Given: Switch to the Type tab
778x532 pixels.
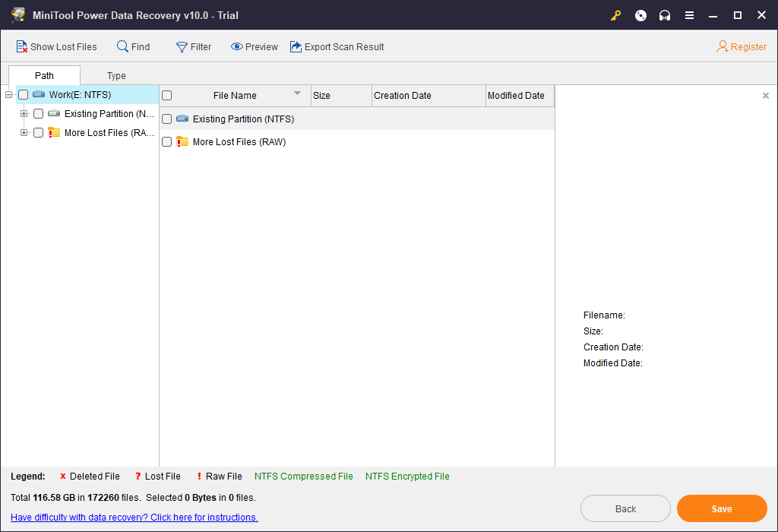Looking at the screenshot, I should 116,75.
